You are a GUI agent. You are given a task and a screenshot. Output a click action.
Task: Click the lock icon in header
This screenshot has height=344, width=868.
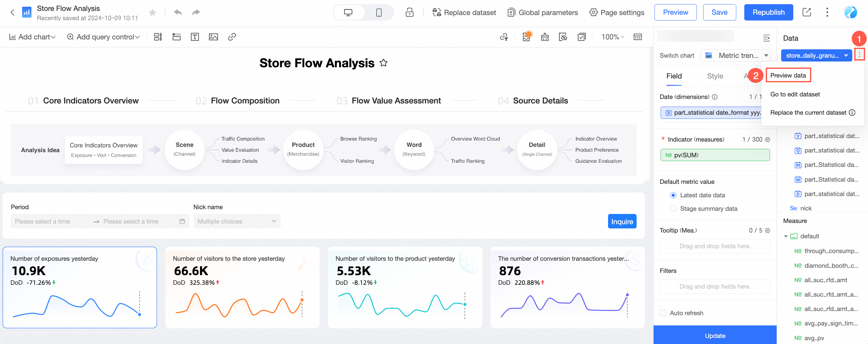(x=409, y=12)
